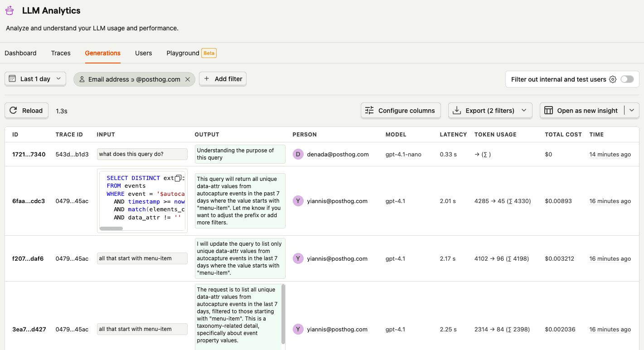Click the TOTAL COST column header
The image size is (644, 350).
point(563,135)
